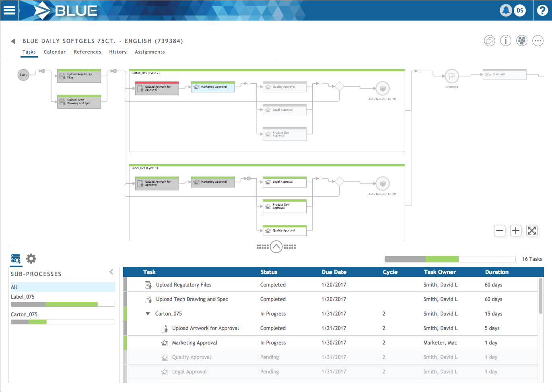This screenshot has height=392, width=552.
Task: Zoom in the workflow diagram
Action: click(516, 231)
